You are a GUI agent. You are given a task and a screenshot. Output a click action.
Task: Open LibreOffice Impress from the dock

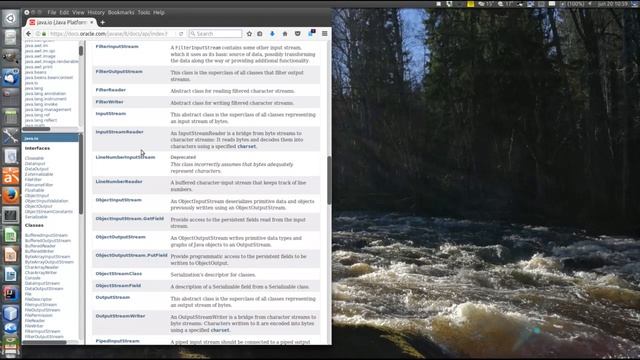(11, 255)
